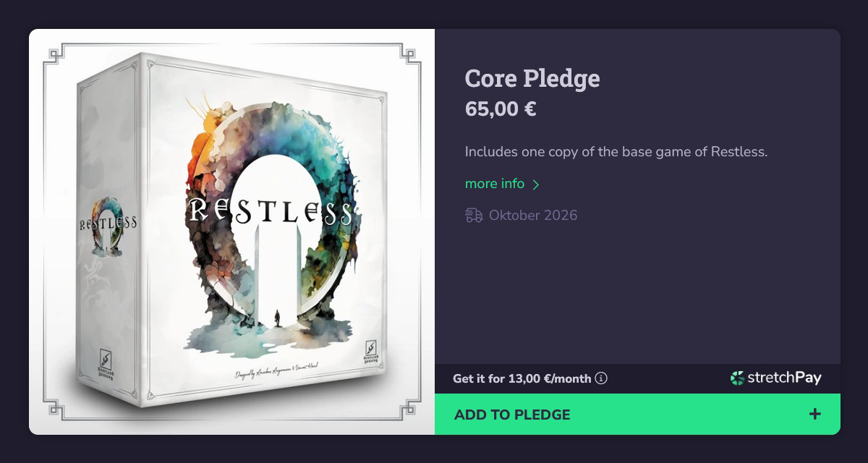
Task: Open the info circle next to monthly price
Action: (x=601, y=378)
